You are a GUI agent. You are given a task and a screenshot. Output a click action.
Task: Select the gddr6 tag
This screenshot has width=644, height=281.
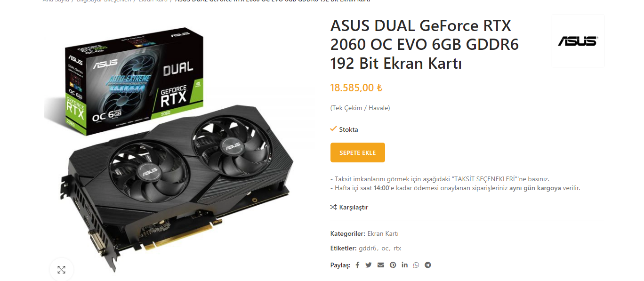[x=368, y=248]
